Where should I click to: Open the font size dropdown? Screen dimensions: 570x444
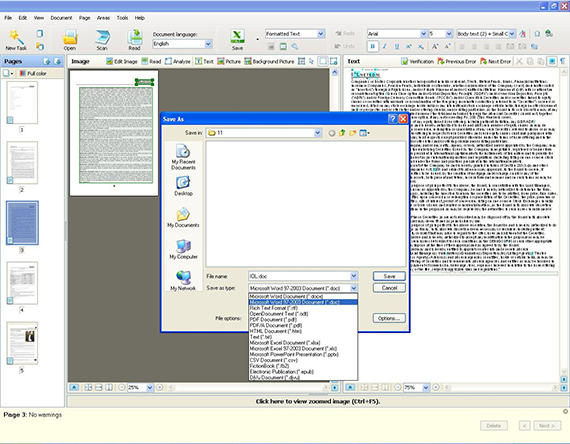click(449, 34)
